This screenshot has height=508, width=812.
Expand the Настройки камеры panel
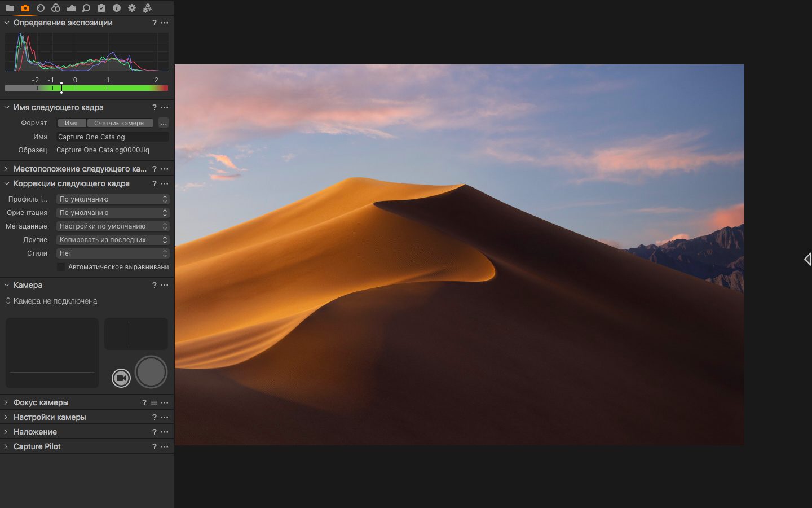point(50,417)
